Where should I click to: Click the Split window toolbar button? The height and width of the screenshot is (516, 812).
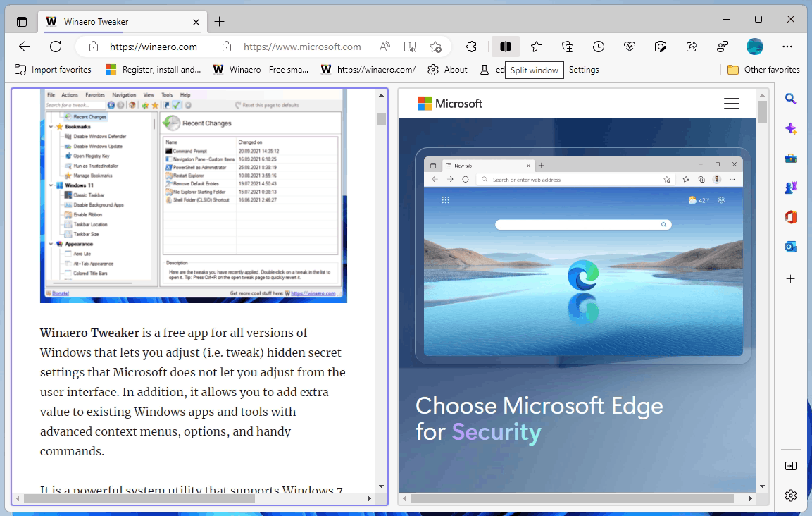point(505,47)
